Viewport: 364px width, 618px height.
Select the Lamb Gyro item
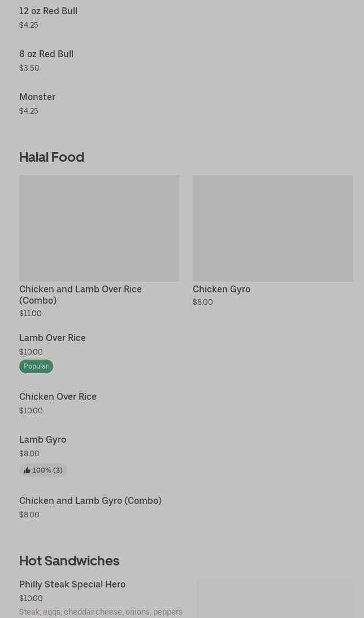[x=42, y=440]
